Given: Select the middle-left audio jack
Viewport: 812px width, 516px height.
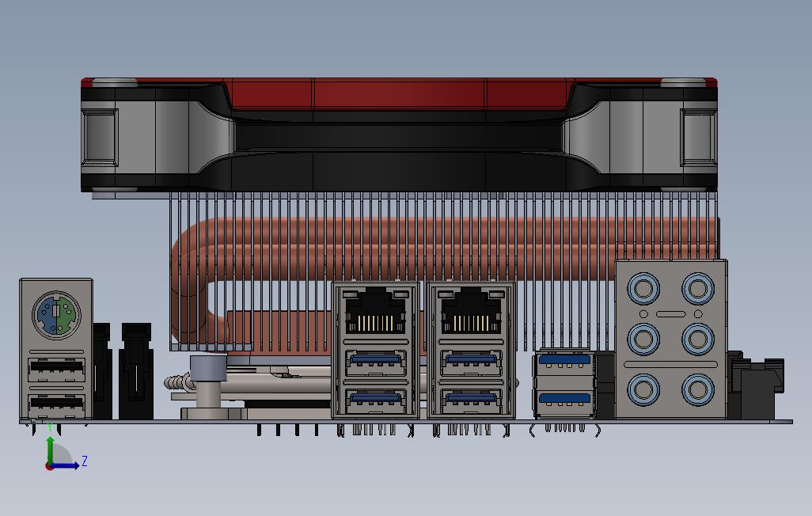Looking at the screenshot, I should 643,340.
